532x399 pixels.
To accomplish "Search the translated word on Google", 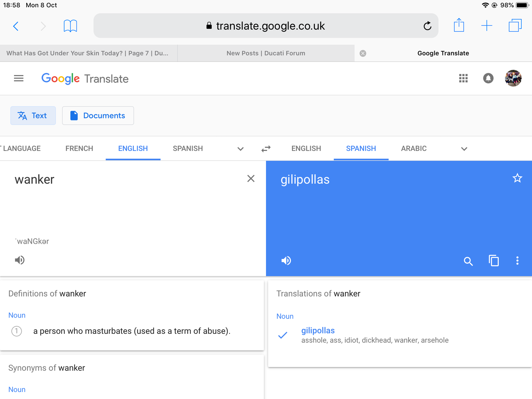I will (x=468, y=261).
